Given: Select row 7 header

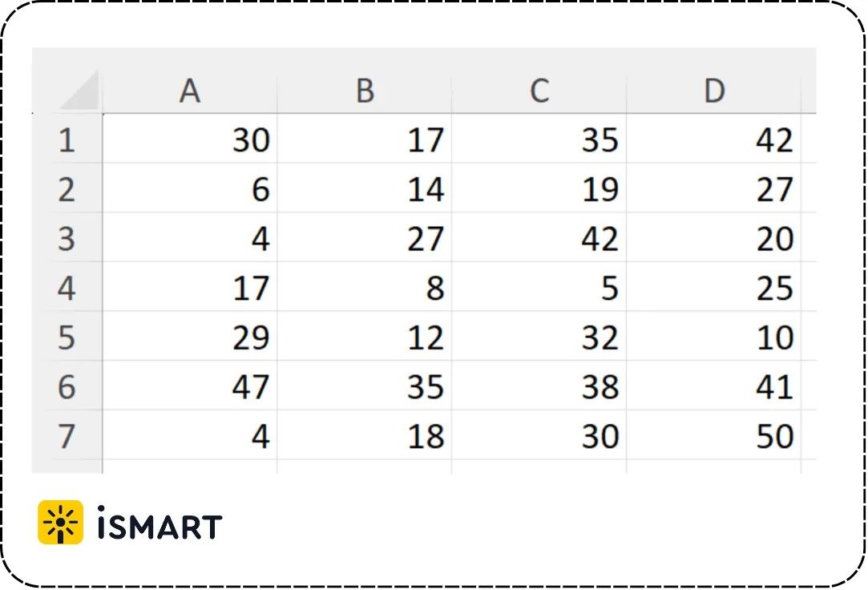Looking at the screenshot, I should (x=67, y=435).
